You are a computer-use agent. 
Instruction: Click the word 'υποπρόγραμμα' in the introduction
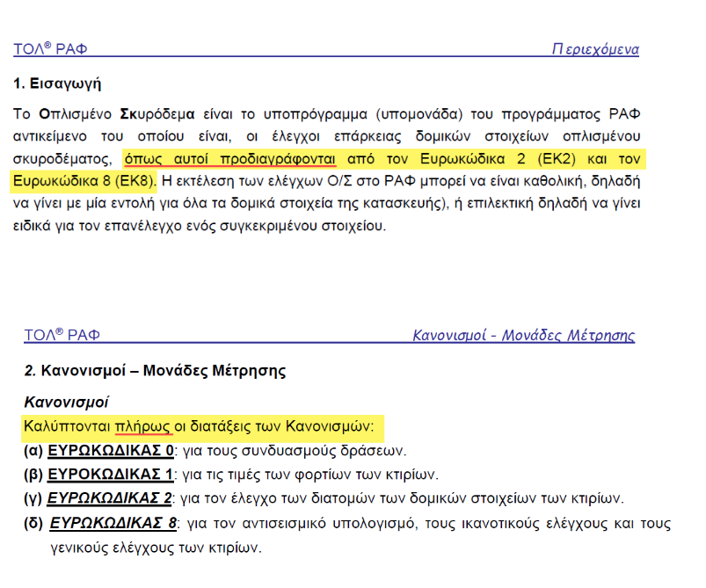coord(315,114)
